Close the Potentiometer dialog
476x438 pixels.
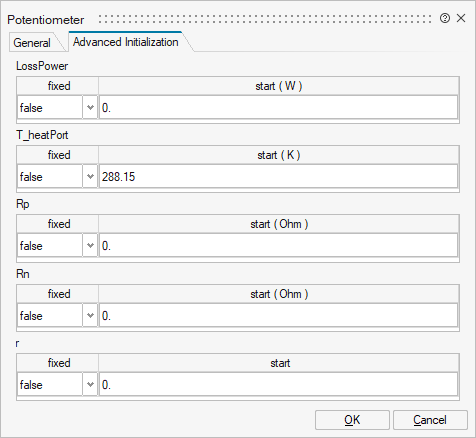tap(461, 18)
